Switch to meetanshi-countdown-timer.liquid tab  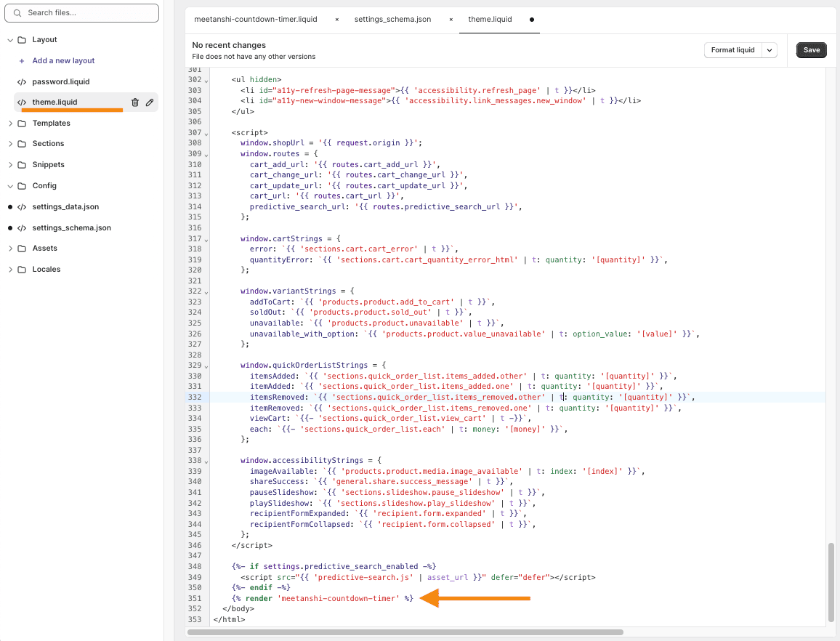[255, 20]
